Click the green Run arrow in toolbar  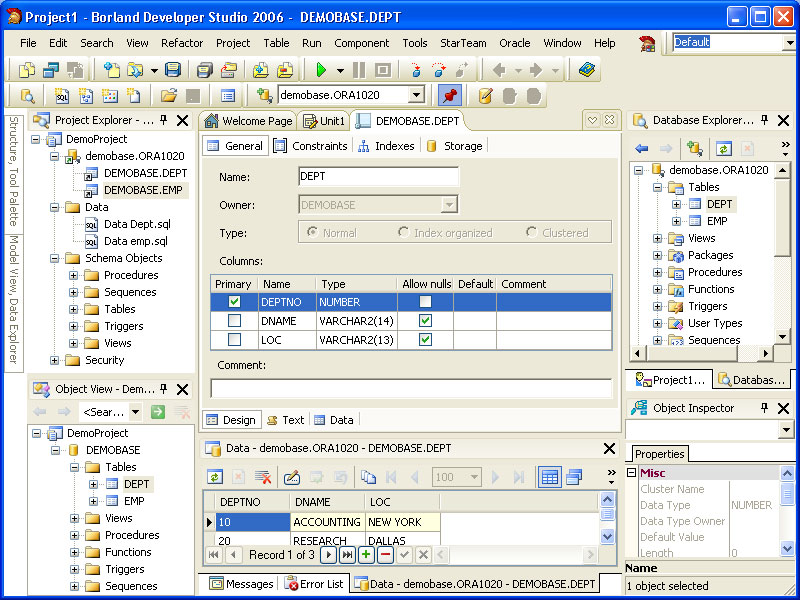321,70
